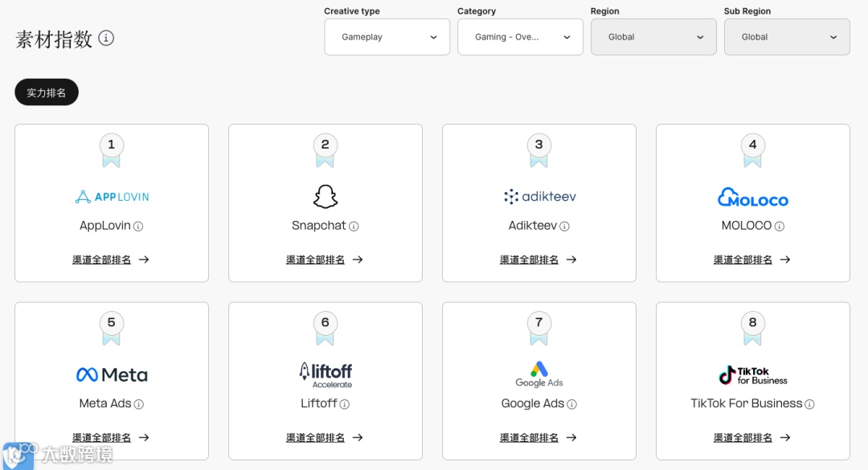Screen dimensions: 868x470
Task: Click the Meta logo
Action: coord(112,374)
